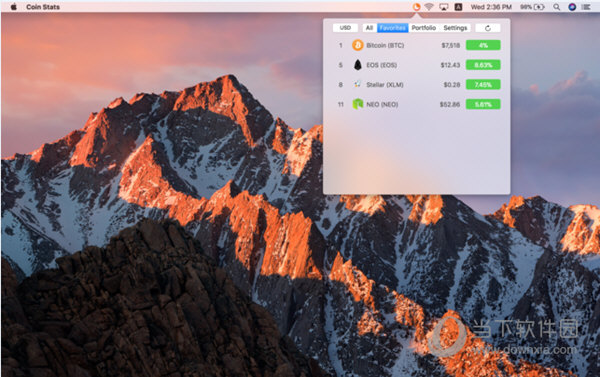Select the Favorites tab
This screenshot has height=377, width=600.
click(393, 28)
